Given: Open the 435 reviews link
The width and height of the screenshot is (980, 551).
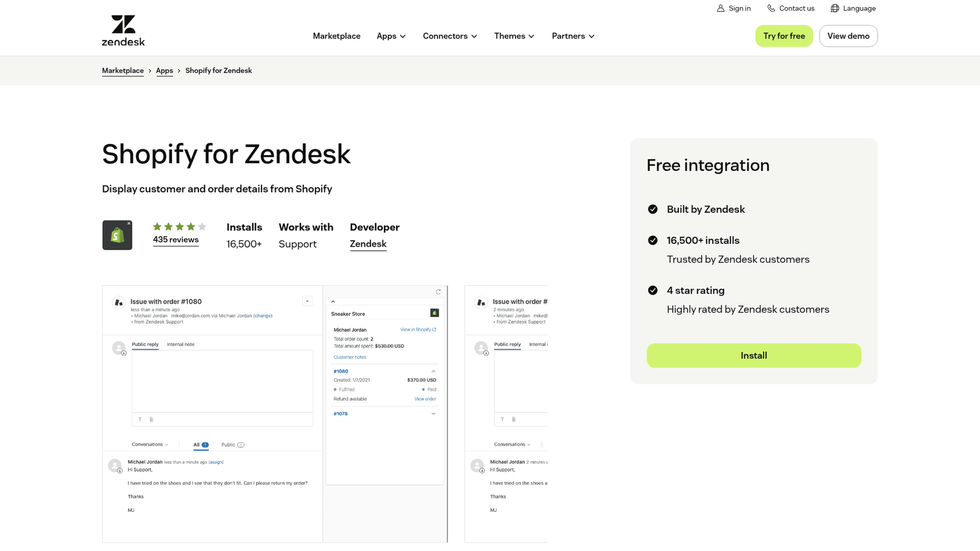Looking at the screenshot, I should 176,240.
